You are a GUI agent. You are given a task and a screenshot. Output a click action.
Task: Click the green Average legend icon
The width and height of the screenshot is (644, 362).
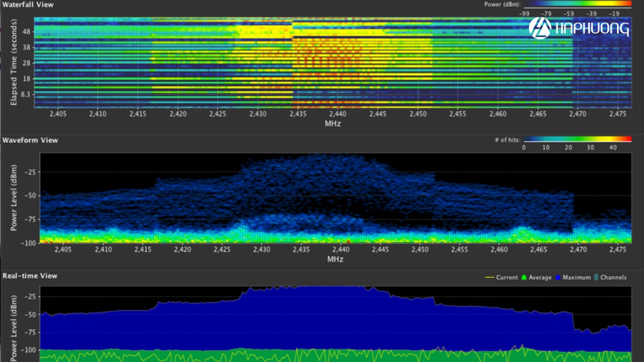pos(524,278)
